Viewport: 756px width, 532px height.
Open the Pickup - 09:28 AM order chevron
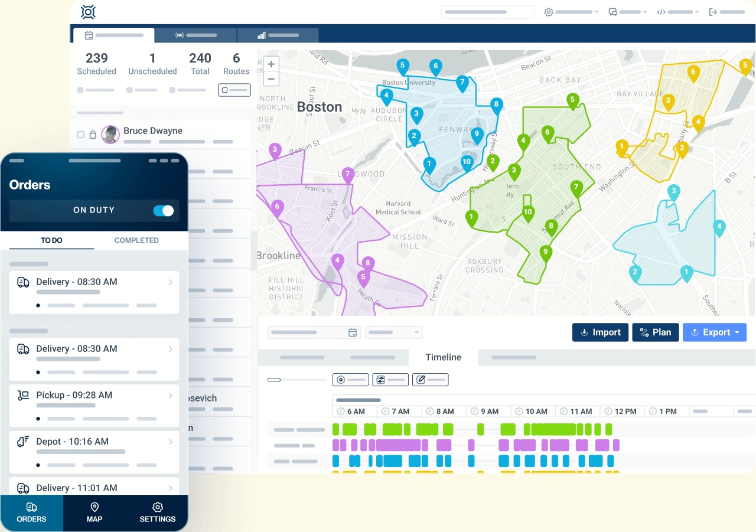pos(170,396)
